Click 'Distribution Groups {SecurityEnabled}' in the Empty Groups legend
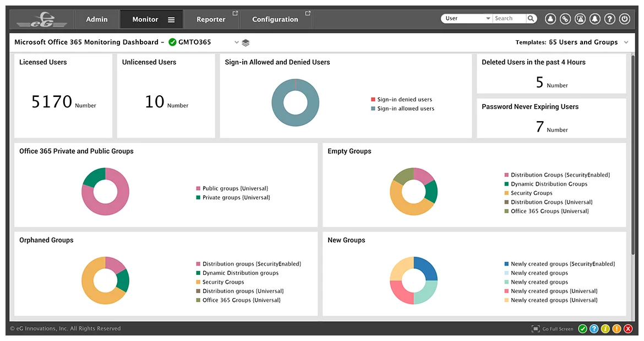644x341 pixels. point(561,175)
